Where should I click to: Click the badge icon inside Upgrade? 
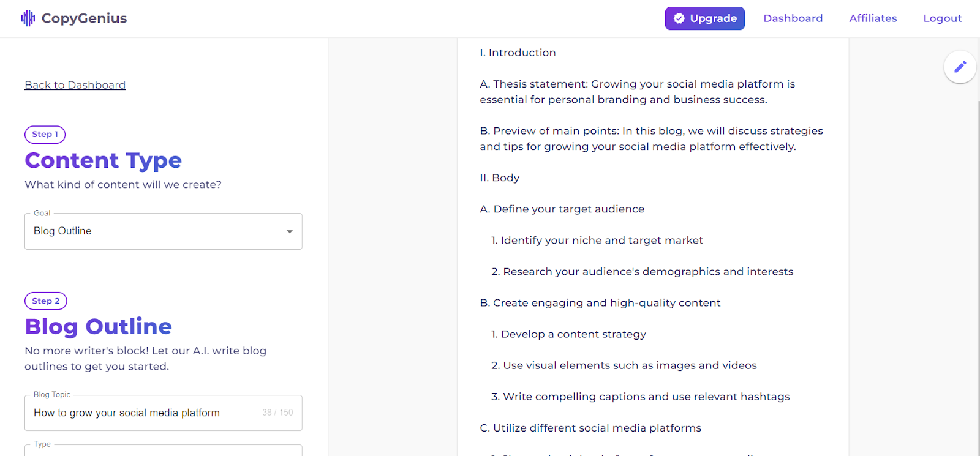(x=679, y=18)
